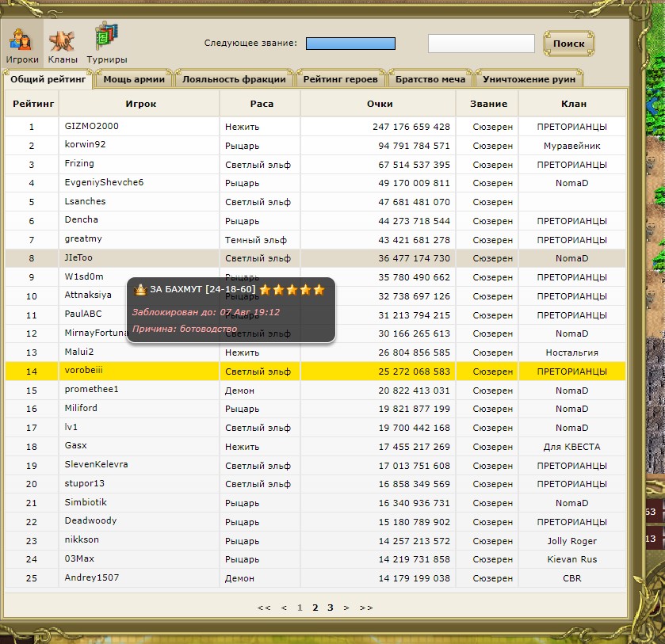The height and width of the screenshot is (644, 665).
Task: Open the Турниры tournaments icon
Action: coord(106,45)
